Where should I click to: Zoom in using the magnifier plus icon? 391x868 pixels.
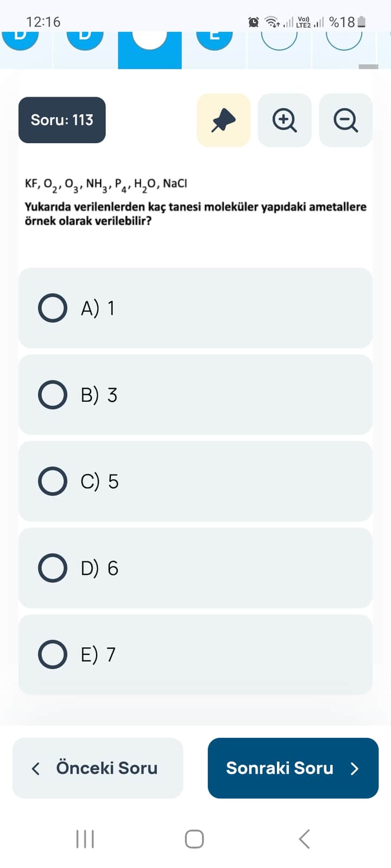pyautogui.click(x=285, y=120)
